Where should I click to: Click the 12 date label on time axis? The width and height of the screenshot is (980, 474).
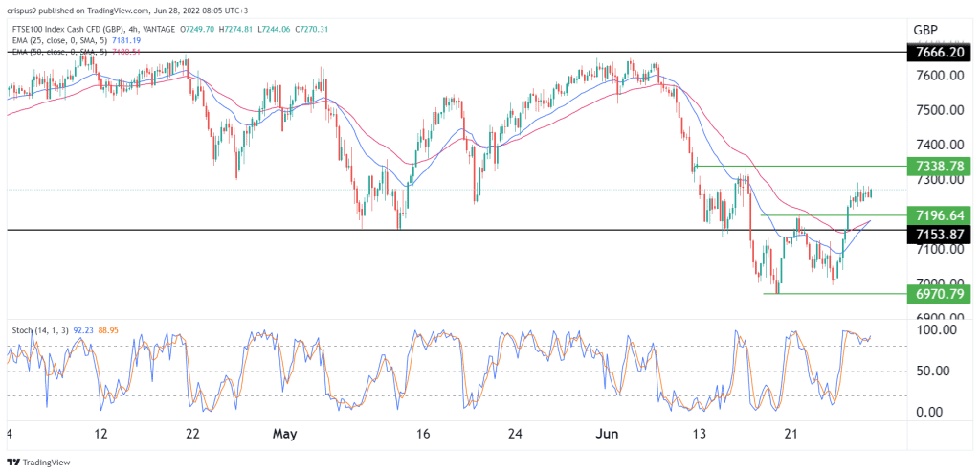tap(101, 434)
